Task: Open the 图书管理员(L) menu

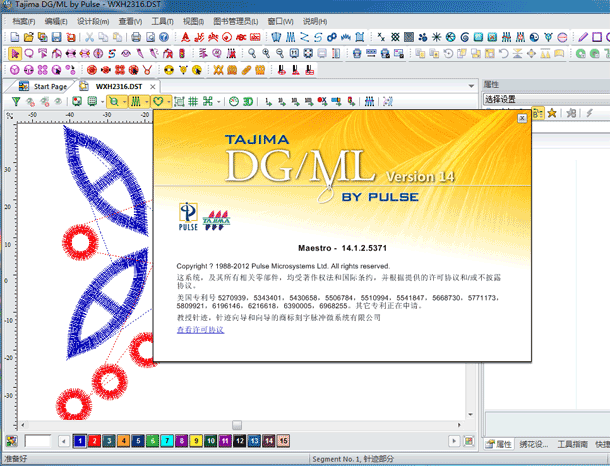Action: pyautogui.click(x=236, y=21)
